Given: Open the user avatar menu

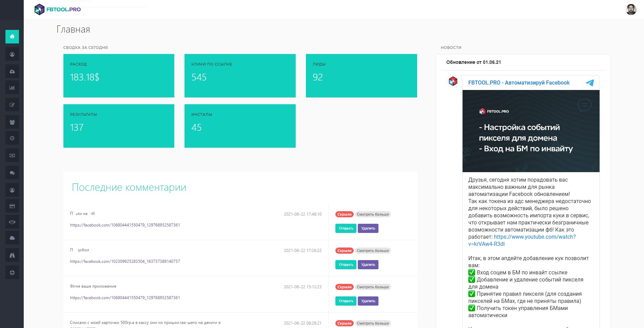Looking at the screenshot, I should 631,10.
